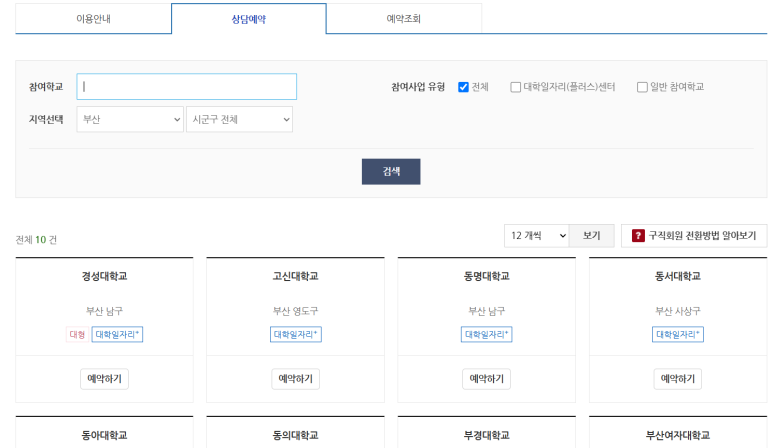Click the 동아대학교 card title
773x448 pixels.
[105, 435]
